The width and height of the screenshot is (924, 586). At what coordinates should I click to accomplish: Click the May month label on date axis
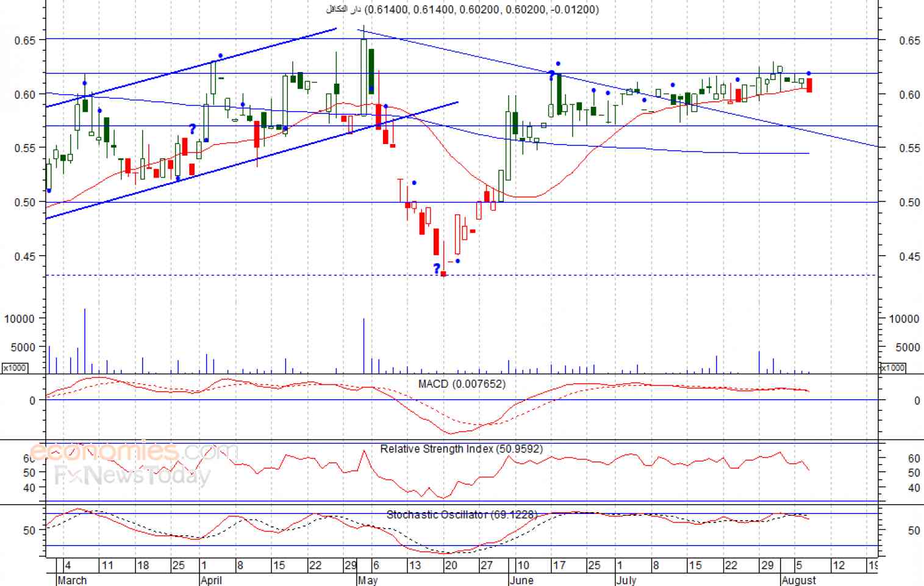pos(368,580)
